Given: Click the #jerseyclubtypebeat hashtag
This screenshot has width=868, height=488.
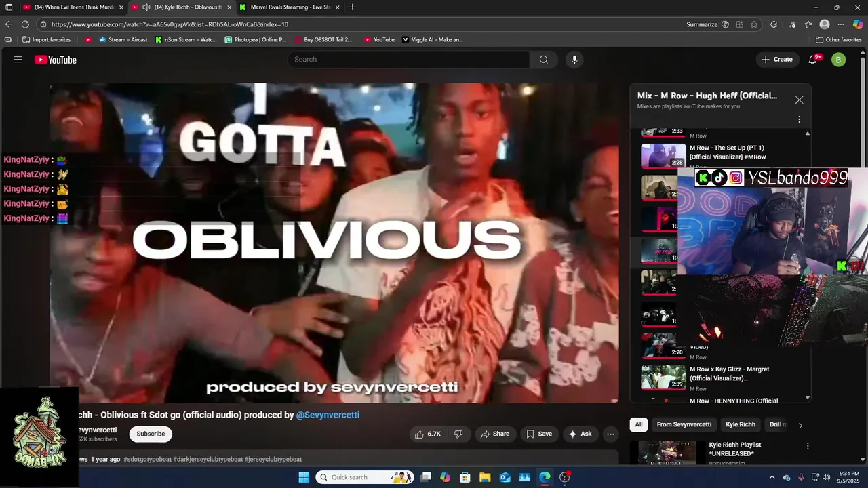Looking at the screenshot, I should pyautogui.click(x=273, y=459).
